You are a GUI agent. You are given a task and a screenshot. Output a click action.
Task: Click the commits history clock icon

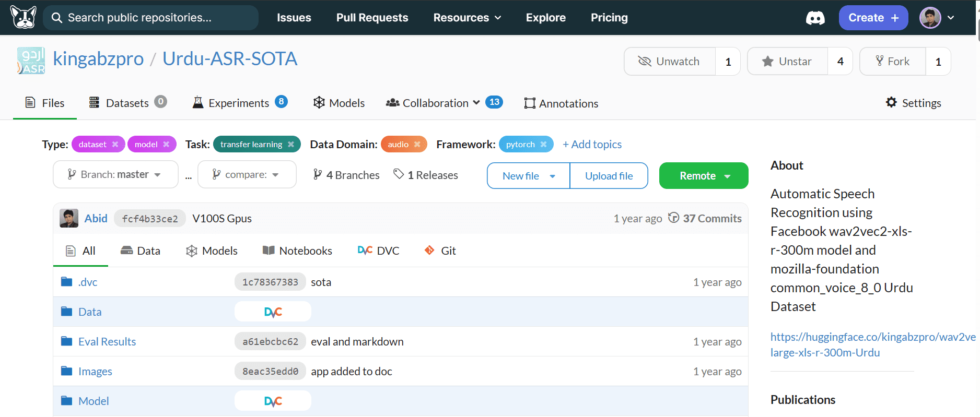[x=674, y=218]
